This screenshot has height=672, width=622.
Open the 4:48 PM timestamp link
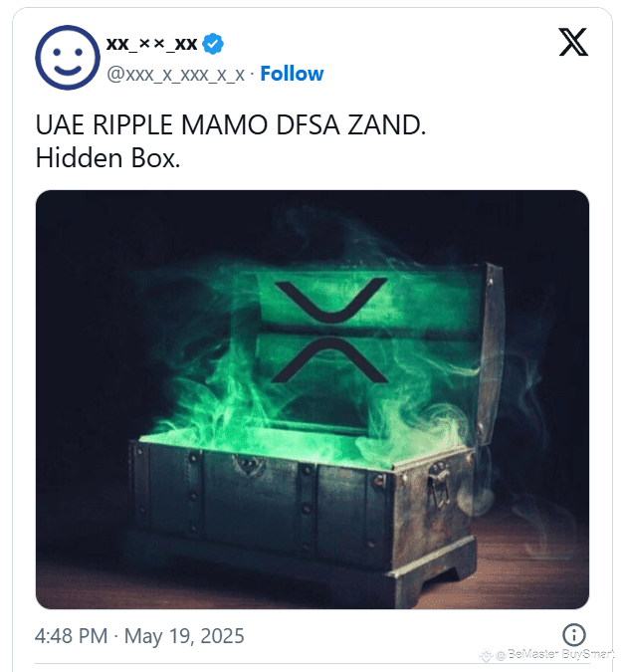71,636
